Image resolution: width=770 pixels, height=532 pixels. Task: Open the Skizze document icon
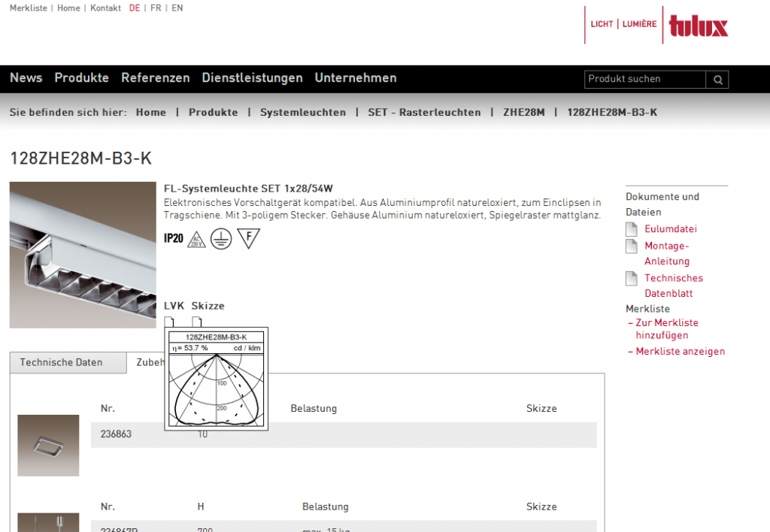(x=196, y=322)
